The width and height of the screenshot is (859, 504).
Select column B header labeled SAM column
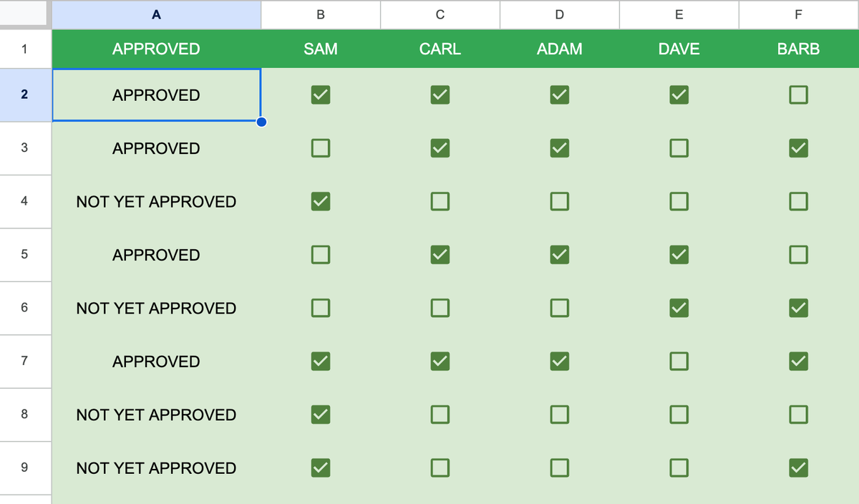click(320, 14)
